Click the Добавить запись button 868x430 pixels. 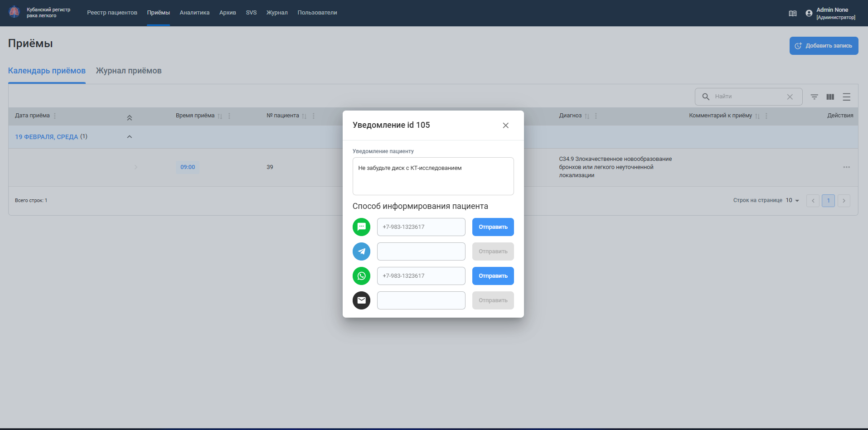pos(824,46)
